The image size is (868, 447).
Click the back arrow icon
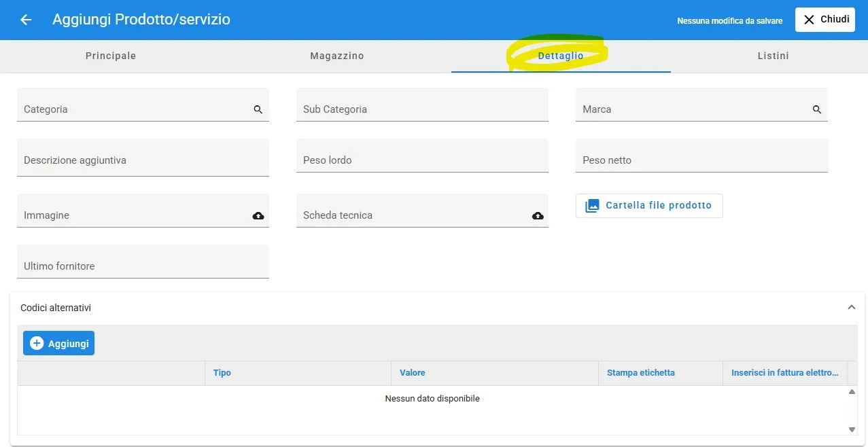[26, 20]
